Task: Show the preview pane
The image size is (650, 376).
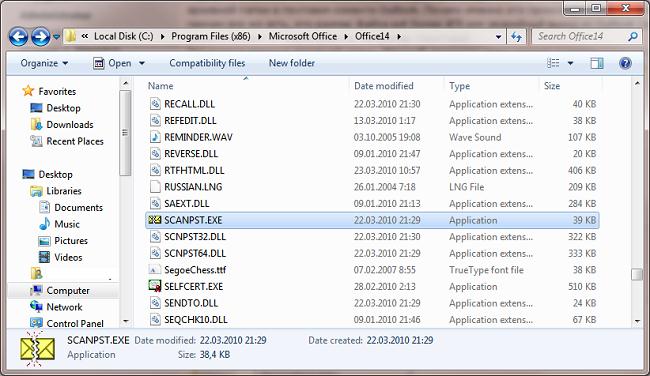Action: click(x=597, y=63)
